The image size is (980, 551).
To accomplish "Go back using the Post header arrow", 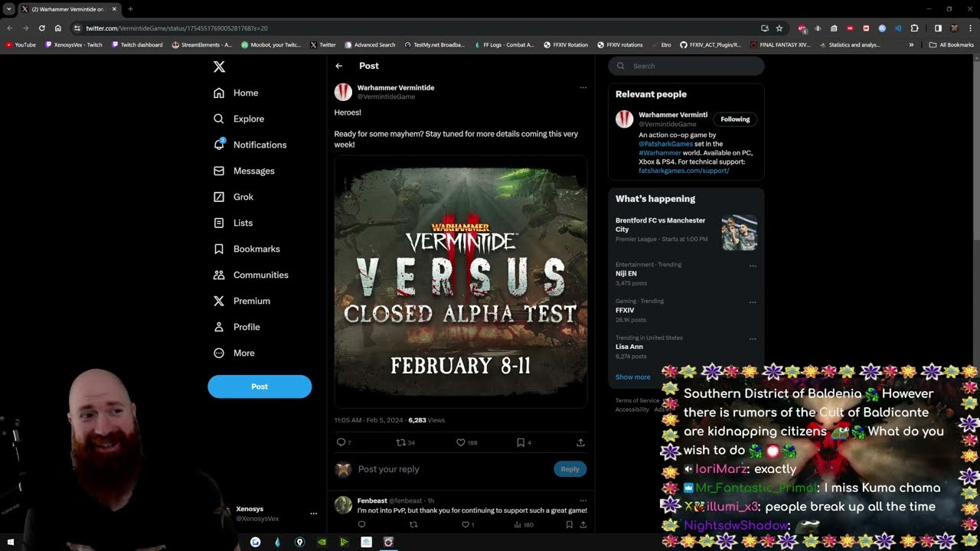I will 338,66.
